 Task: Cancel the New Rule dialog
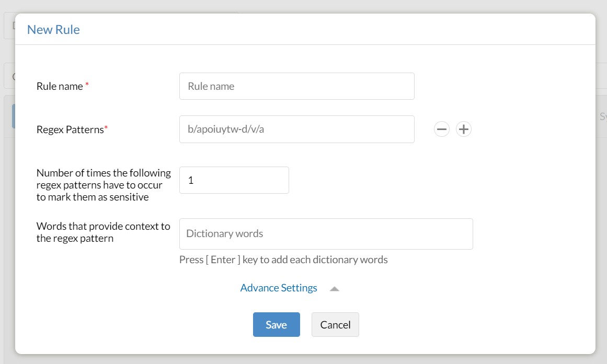(335, 324)
